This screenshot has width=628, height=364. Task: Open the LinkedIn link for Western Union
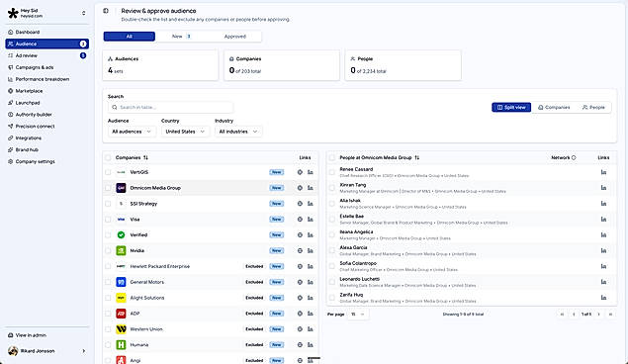click(310, 329)
